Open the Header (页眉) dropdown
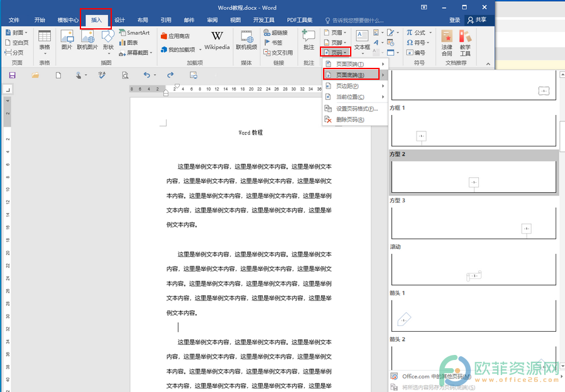This screenshot has height=392, width=565. coord(335,33)
